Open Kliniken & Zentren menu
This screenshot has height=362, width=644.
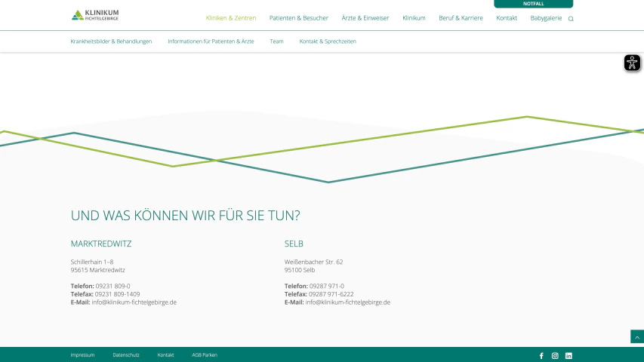[x=231, y=18]
